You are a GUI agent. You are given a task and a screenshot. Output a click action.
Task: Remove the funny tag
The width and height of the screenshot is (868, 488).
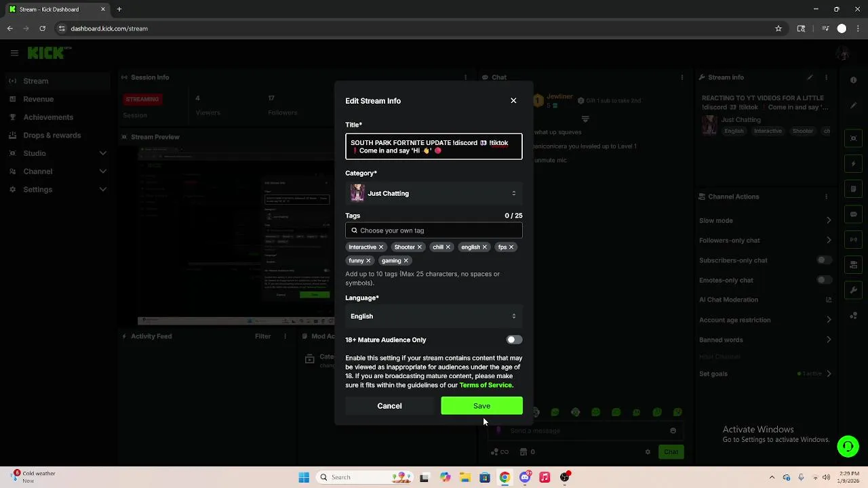click(x=368, y=261)
